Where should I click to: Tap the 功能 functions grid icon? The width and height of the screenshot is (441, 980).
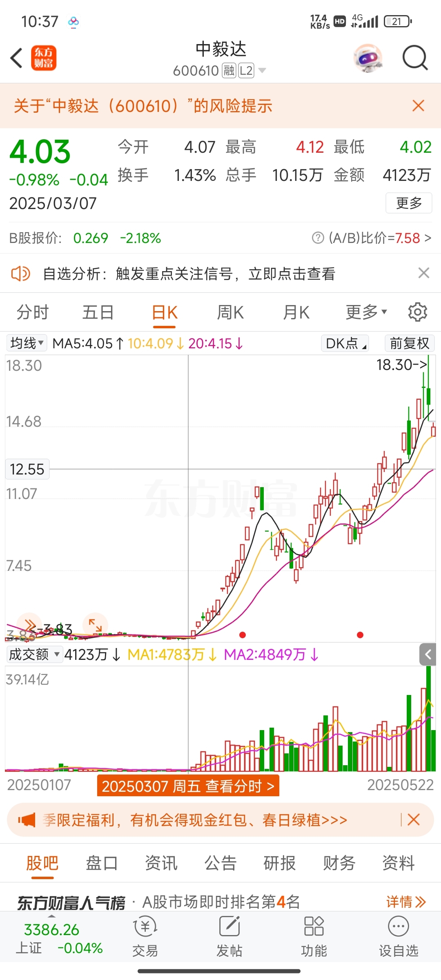pyautogui.click(x=314, y=938)
